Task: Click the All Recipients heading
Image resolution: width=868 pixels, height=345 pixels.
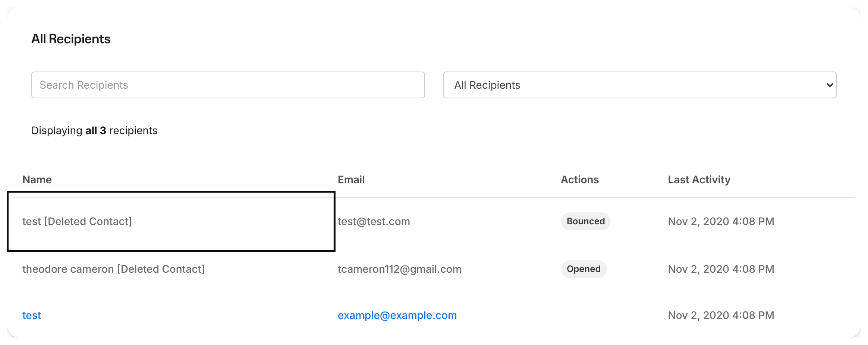Action: (x=71, y=39)
